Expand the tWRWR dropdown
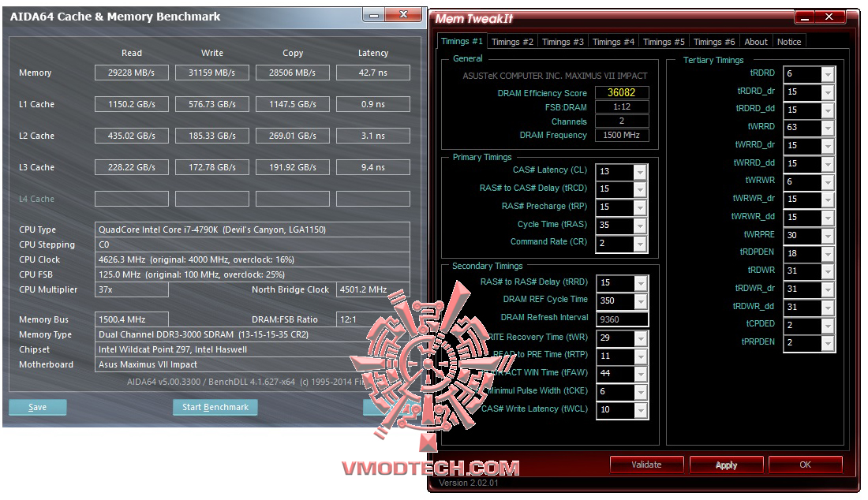 click(x=828, y=181)
